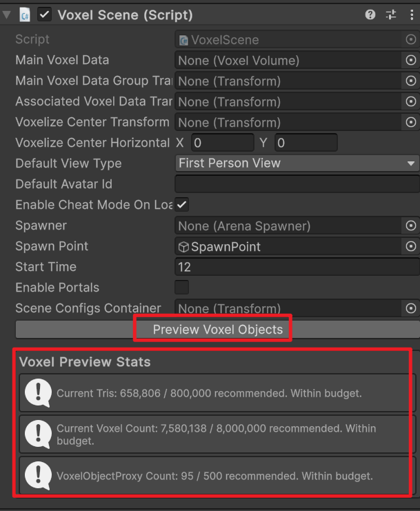Collapse the Voxel Scene component foldout

point(6,15)
